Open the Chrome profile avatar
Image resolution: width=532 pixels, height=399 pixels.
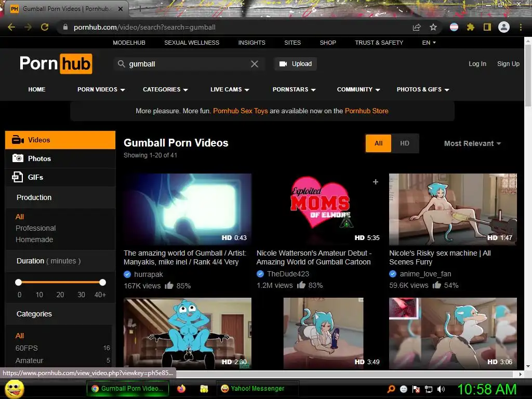[x=504, y=27]
